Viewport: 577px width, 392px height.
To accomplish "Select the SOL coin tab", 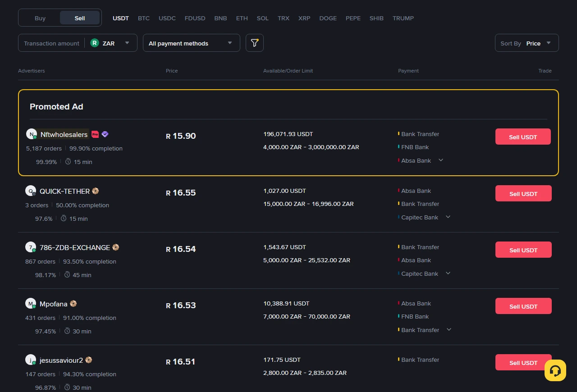I will pos(263,18).
